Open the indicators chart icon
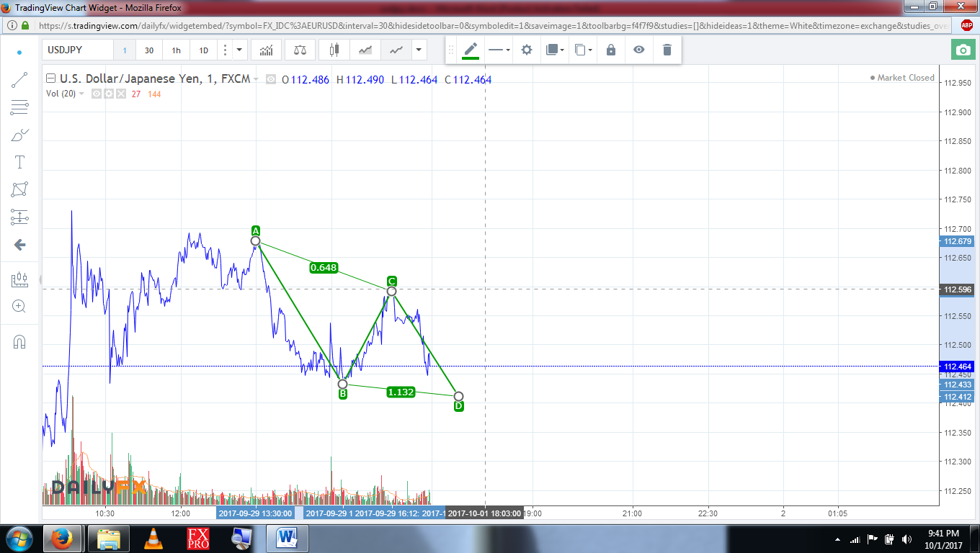This screenshot has width=980, height=553. click(267, 50)
